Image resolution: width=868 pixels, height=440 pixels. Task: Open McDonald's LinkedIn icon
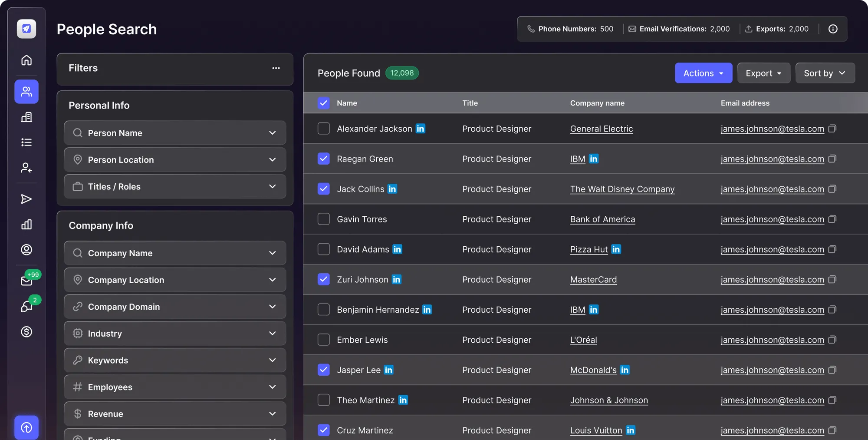(625, 370)
